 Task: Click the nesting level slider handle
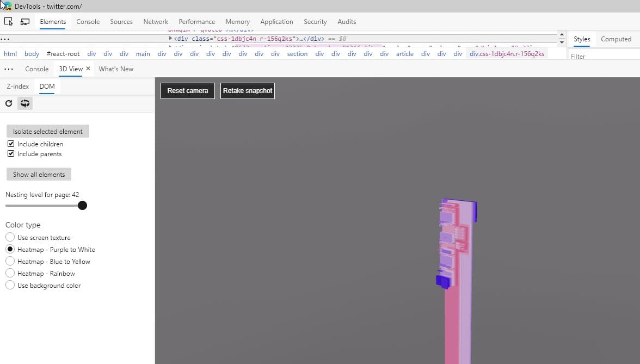83,205
